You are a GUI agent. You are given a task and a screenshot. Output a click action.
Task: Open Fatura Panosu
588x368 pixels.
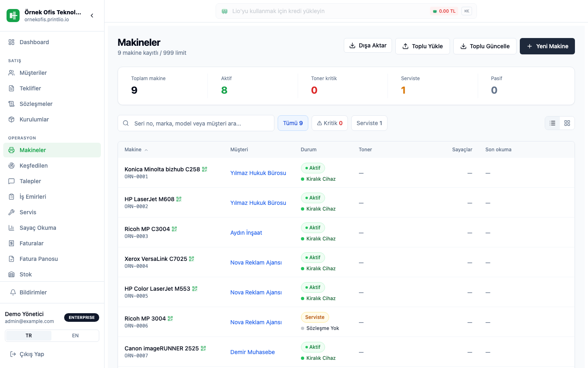[x=52, y=259]
